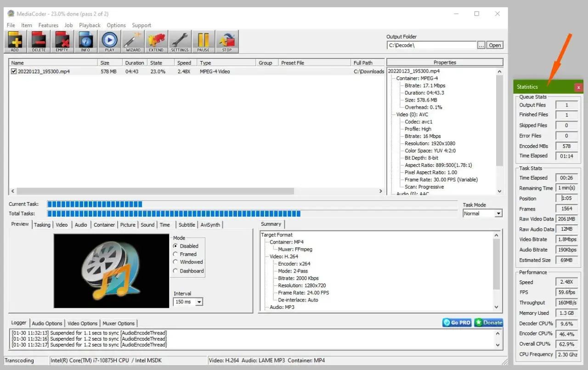Open the File menu
Viewport: 588px width, 370px height.
[x=11, y=25]
